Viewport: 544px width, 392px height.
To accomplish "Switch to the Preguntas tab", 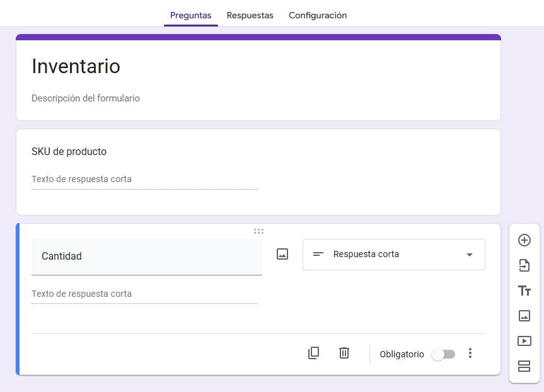I will (x=190, y=15).
